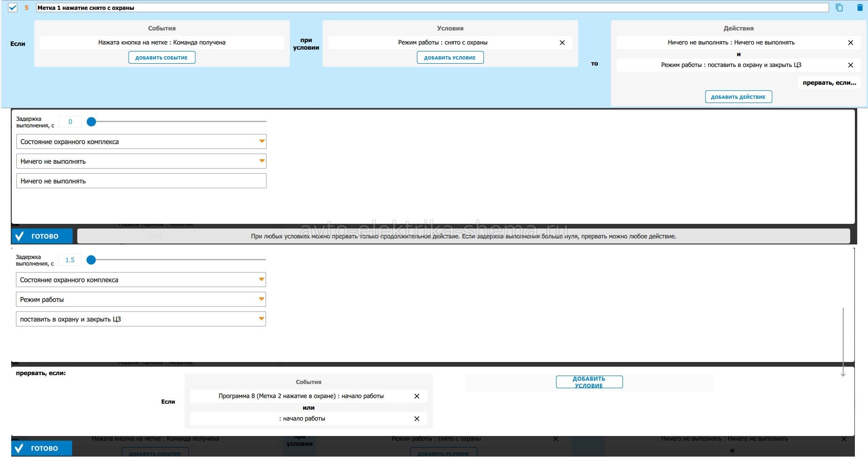Delete program 5 with the trash icon

coord(860,7)
